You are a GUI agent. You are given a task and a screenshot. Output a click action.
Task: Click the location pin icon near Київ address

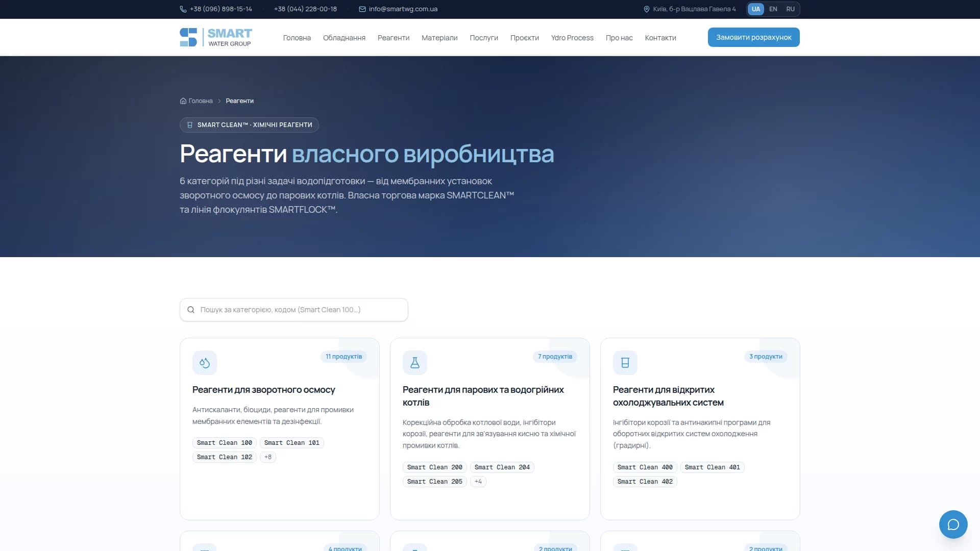click(x=647, y=9)
